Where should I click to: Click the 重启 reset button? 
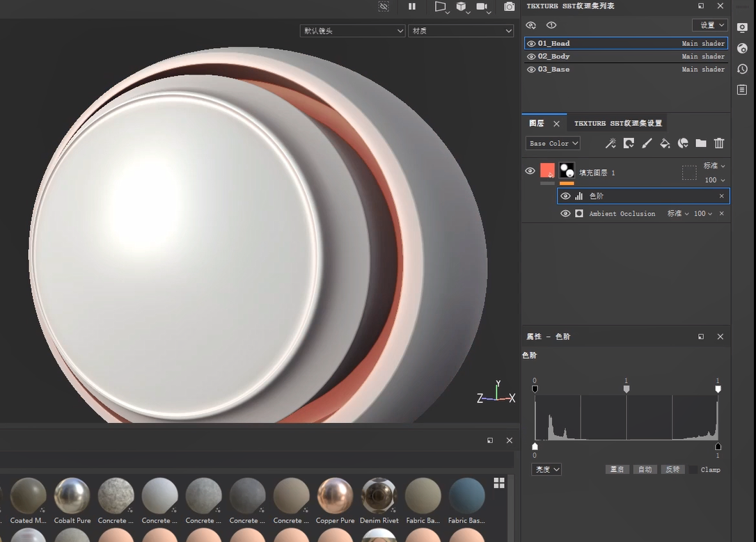pyautogui.click(x=617, y=469)
